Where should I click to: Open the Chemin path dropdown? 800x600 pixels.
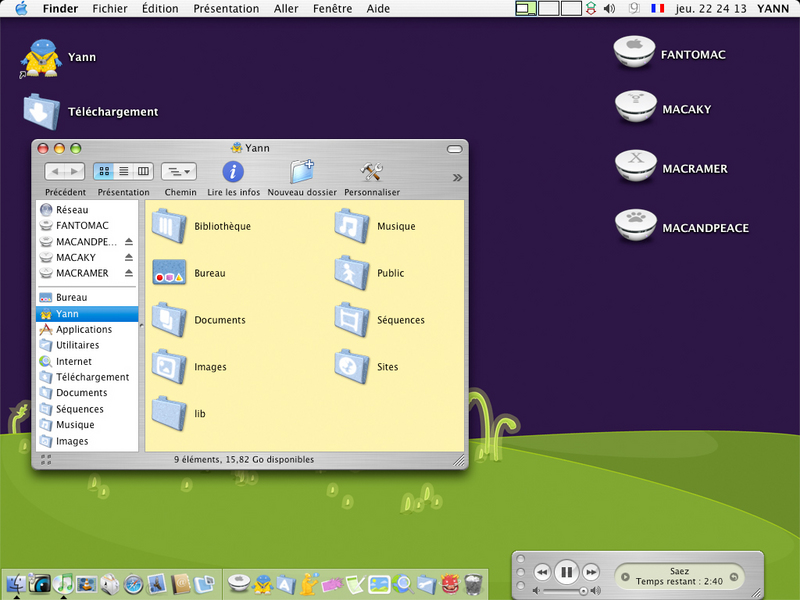pos(179,171)
